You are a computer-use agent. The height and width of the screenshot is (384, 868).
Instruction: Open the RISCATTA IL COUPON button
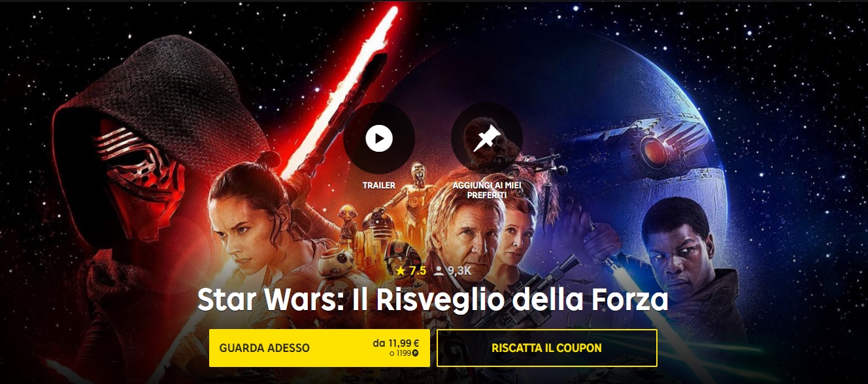click(x=546, y=348)
